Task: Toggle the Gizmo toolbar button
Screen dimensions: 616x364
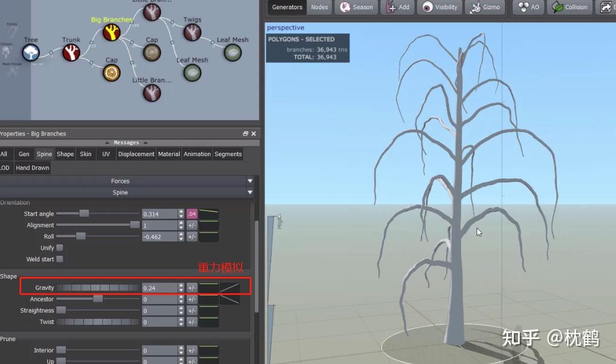Action: click(485, 7)
